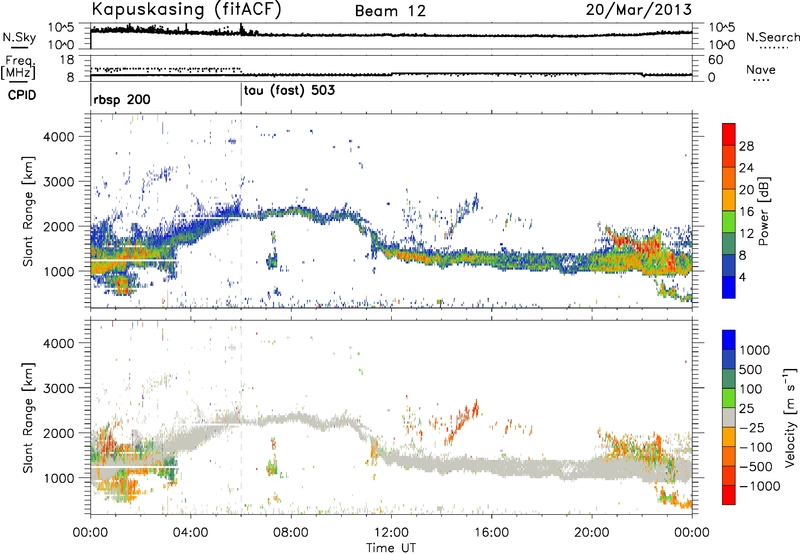The height and width of the screenshot is (554, 800).
Task: Click the left '10^5' noise axis tick
Action: (x=61, y=27)
